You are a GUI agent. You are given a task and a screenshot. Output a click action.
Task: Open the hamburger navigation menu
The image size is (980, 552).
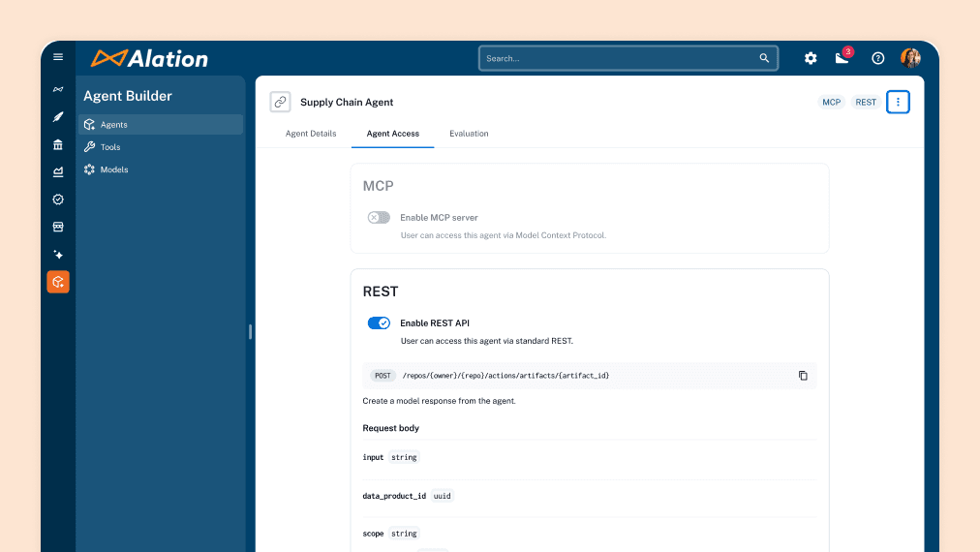pos(58,57)
